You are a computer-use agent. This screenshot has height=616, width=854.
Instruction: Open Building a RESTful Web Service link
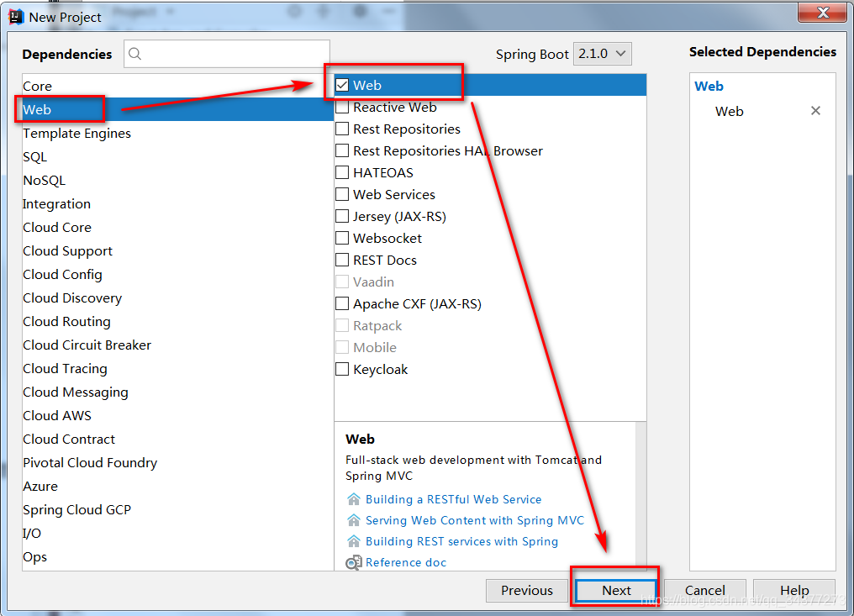[453, 499]
